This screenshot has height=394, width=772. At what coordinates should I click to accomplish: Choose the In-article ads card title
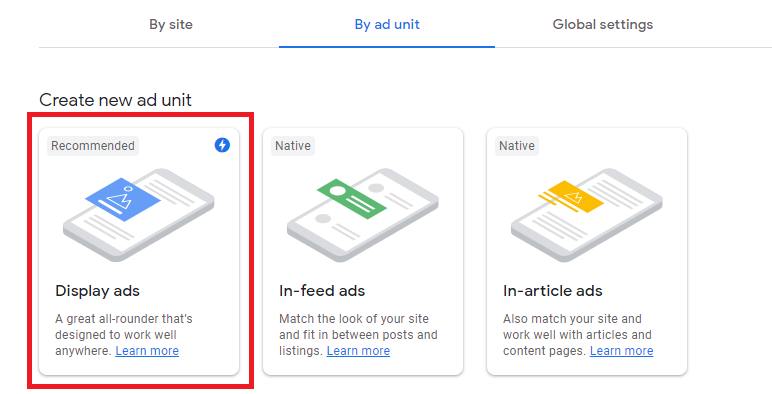click(x=553, y=291)
